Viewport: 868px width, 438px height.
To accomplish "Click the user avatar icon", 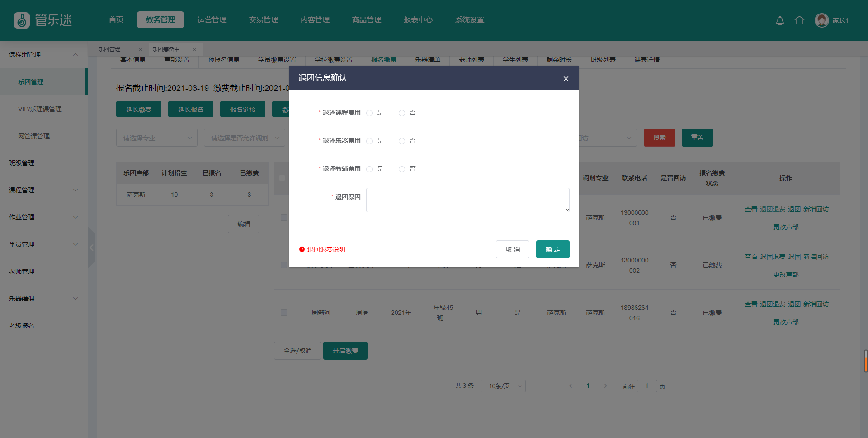I will click(821, 20).
